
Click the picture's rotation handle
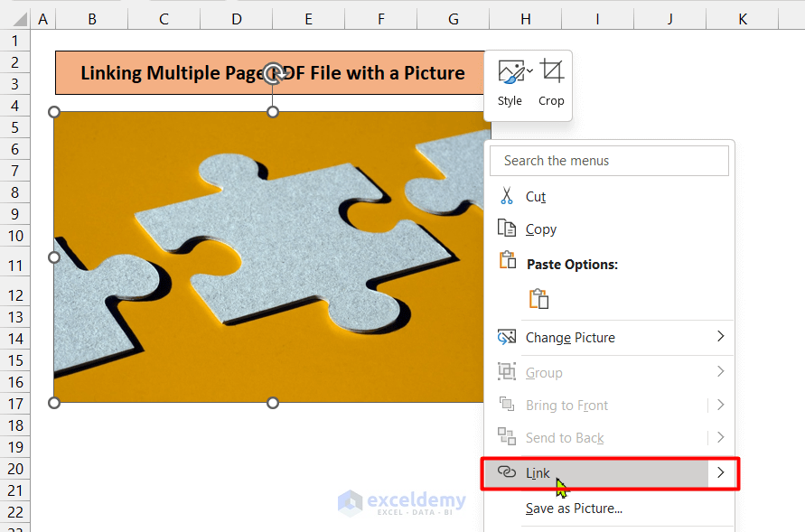coord(273,73)
